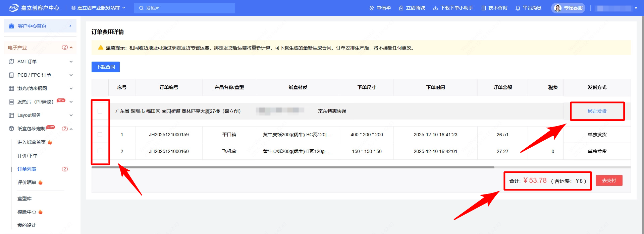Screen dimensions: 644x234
Task: Expand the Layout服务 submenu chevron
Action: click(x=71, y=115)
